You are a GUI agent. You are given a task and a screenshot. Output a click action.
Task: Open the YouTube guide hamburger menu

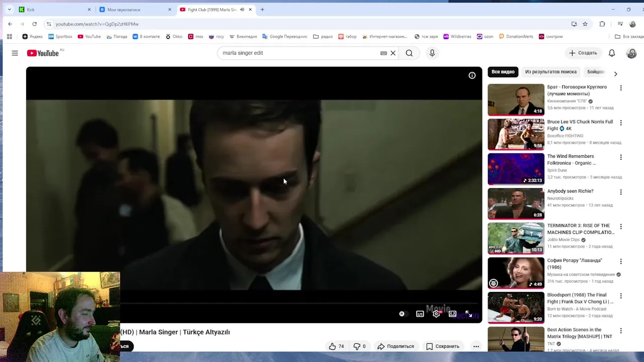coord(15,53)
